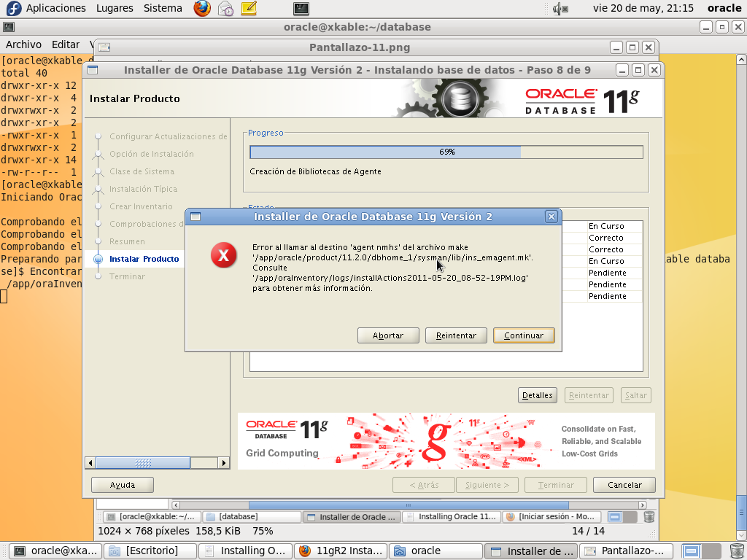Image resolution: width=747 pixels, height=560 pixels.
Task: Open the mail clock icon in panel
Action: pyautogui.click(x=225, y=8)
